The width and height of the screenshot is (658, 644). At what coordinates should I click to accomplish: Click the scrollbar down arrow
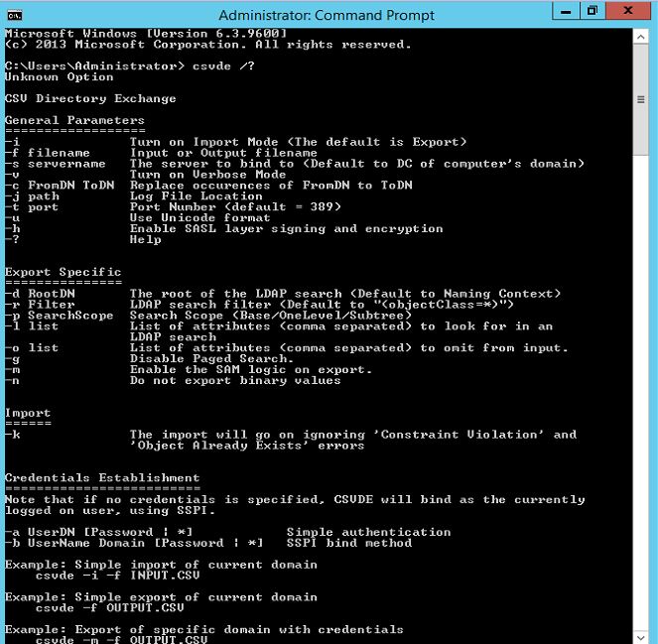click(x=641, y=637)
